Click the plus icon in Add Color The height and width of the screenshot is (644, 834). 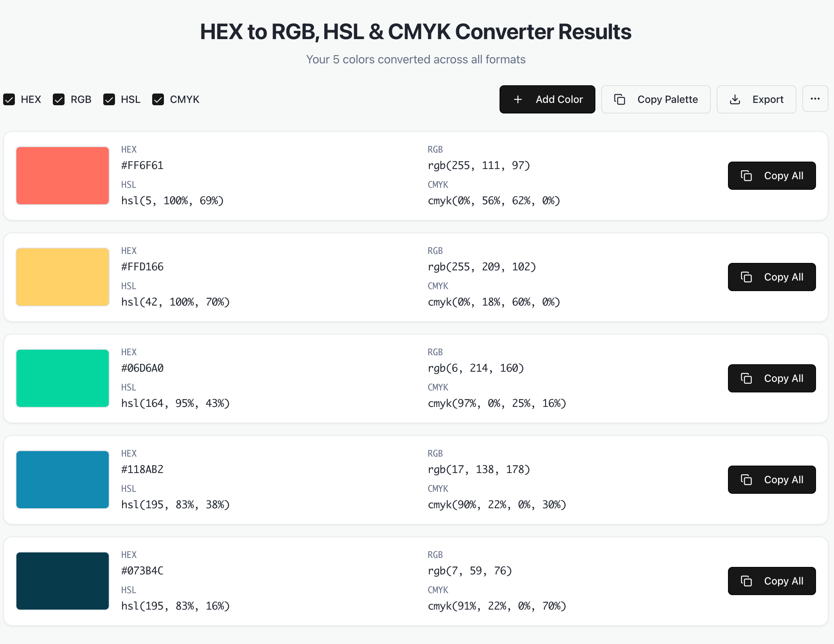(x=518, y=99)
